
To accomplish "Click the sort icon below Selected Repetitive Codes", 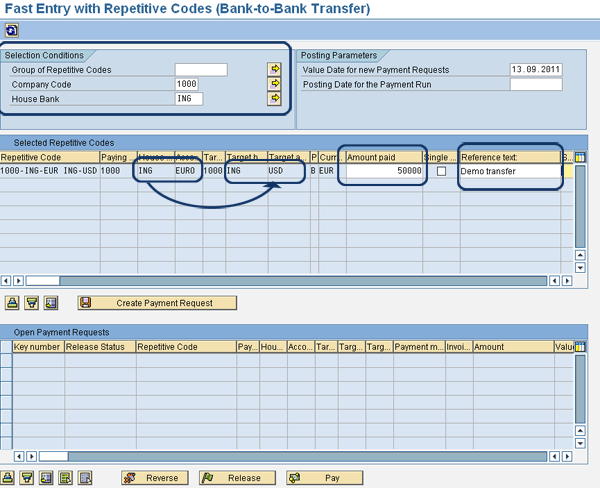I will [x=12, y=302].
